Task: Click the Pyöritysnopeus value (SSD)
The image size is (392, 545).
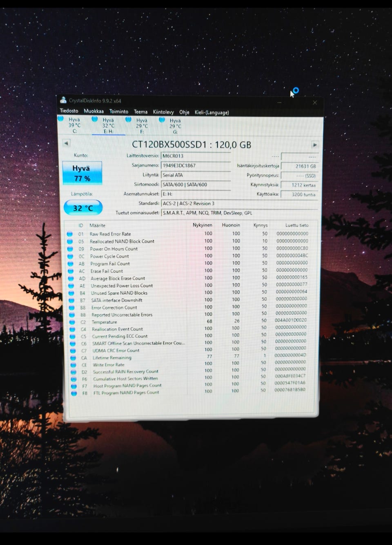Action: click(299, 175)
